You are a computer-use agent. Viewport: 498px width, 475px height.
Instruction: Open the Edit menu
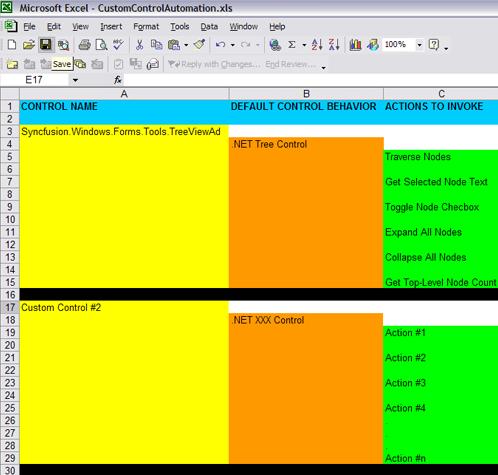click(x=54, y=26)
